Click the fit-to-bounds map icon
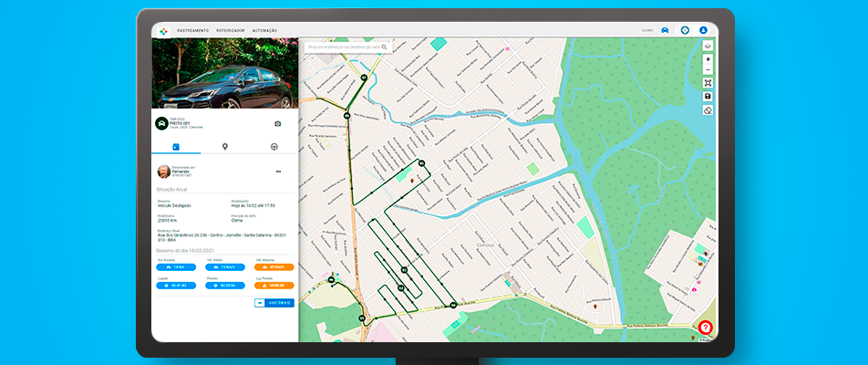 pyautogui.click(x=708, y=83)
